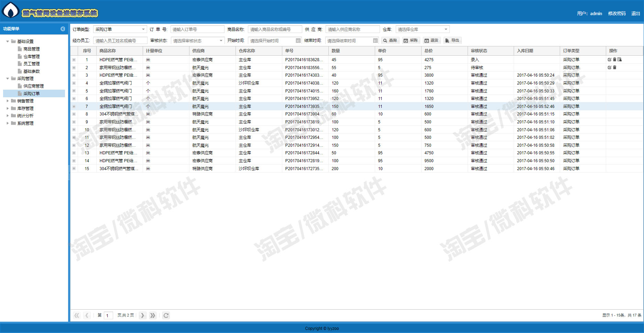
Task: Click the 退出 logout link
Action: [x=635, y=13]
